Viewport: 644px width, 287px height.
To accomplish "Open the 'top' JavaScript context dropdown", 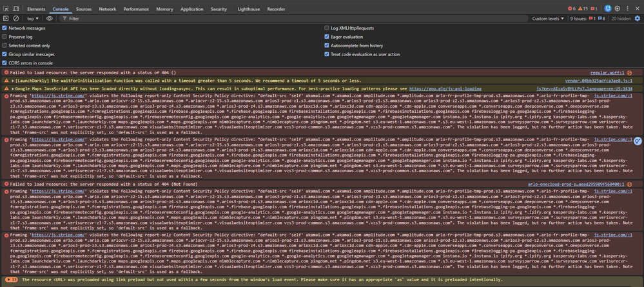I will click(x=33, y=19).
